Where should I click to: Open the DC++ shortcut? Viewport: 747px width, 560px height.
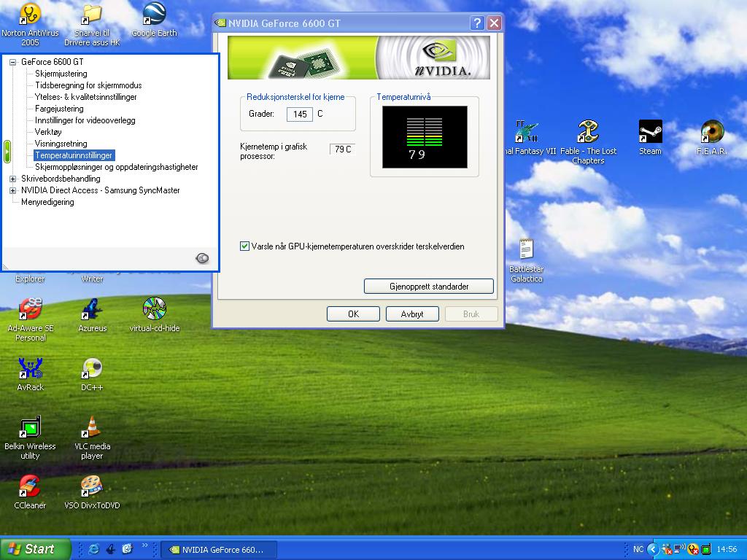[x=92, y=374]
